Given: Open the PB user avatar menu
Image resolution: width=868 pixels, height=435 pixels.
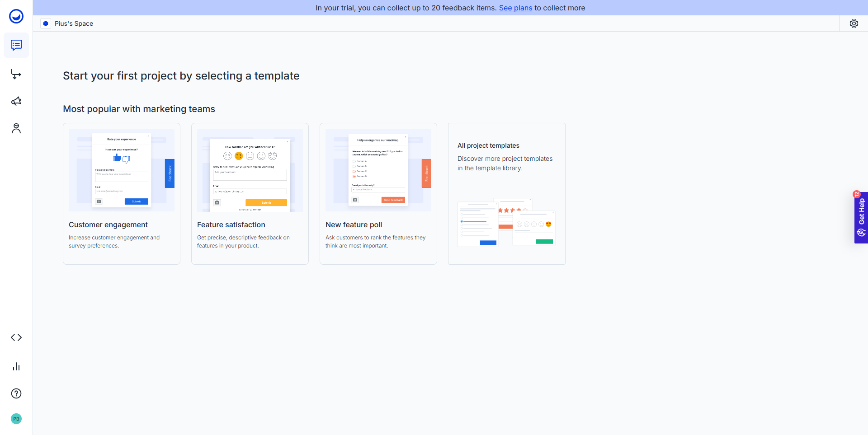Looking at the screenshot, I should click(x=16, y=419).
